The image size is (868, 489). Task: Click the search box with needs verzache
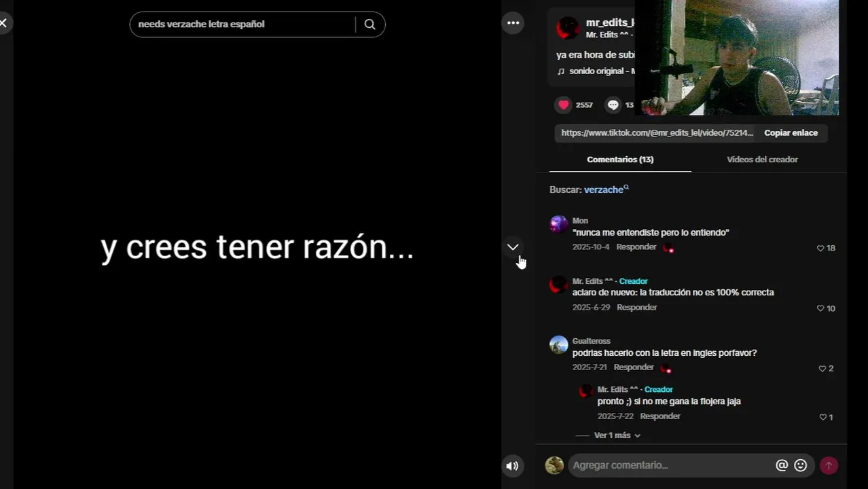coord(242,24)
